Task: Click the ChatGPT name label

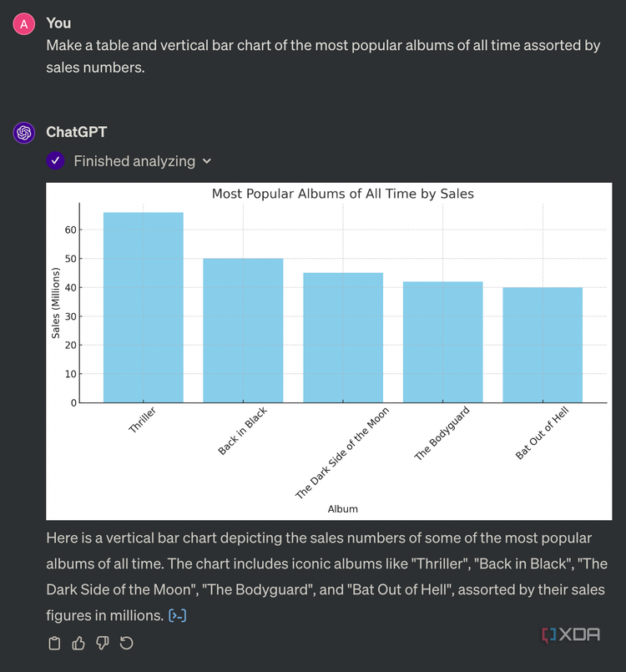Action: point(78,132)
